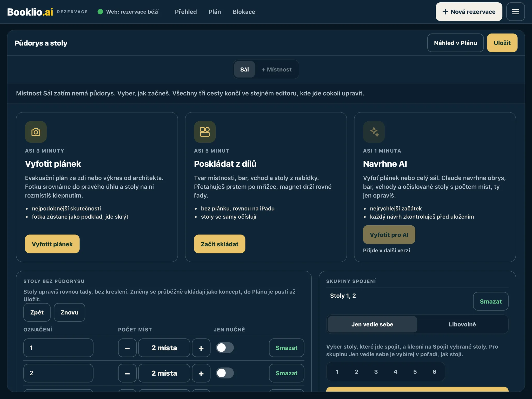532x399 pixels.
Task: Decrease seat count for table 2
Action: coord(127,373)
